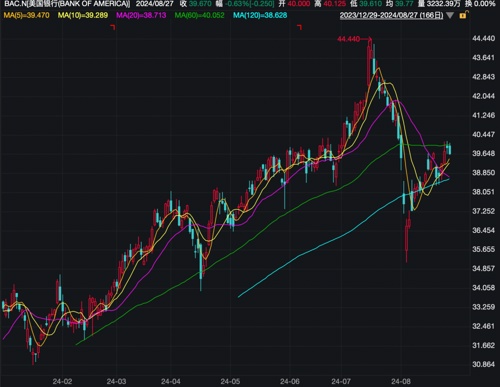Viewport: 500px width, 387px height.
Task: Click the 24-03 date axis label
Action: [116, 381]
